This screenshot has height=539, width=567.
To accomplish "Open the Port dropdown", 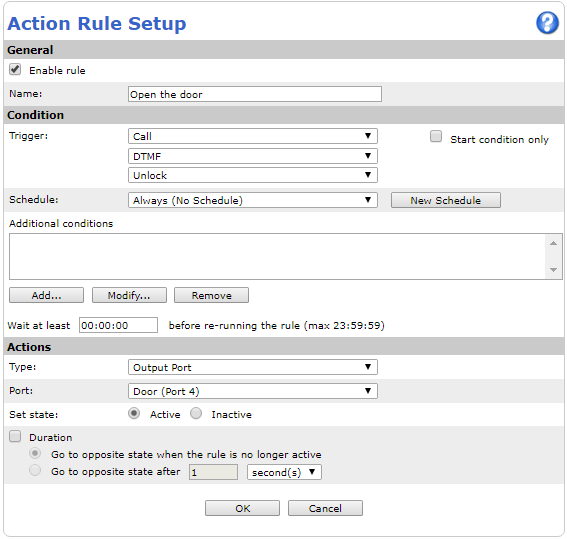I will 253,391.
